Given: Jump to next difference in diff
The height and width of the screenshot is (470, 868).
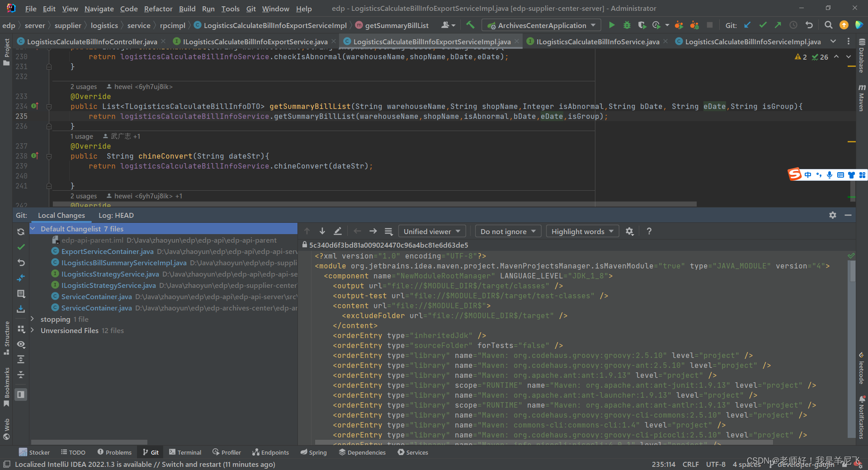Looking at the screenshot, I should click(322, 231).
